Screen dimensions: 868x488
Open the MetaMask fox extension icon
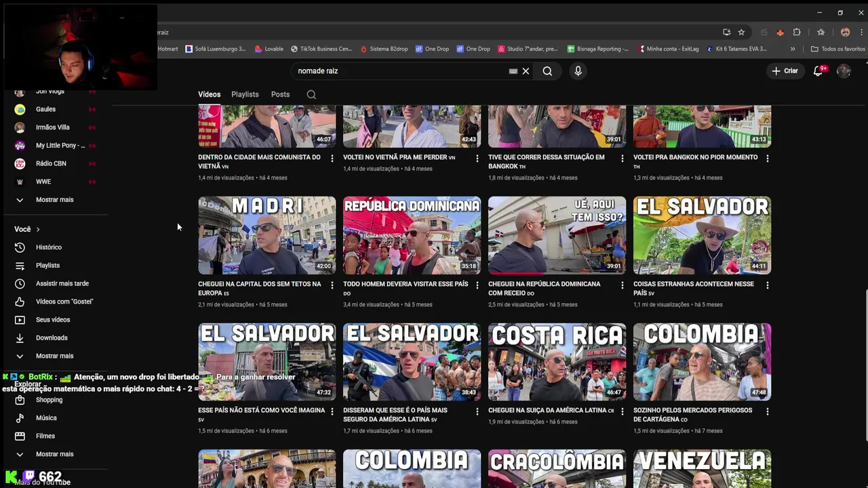[x=780, y=32]
